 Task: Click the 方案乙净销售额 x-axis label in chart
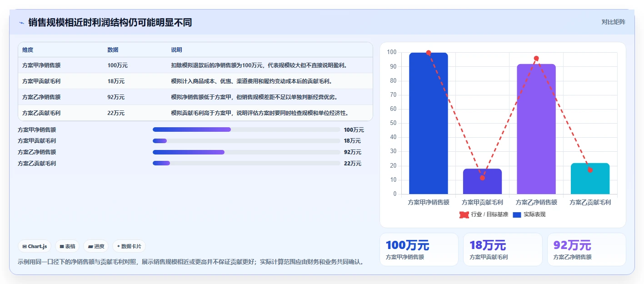536,202
